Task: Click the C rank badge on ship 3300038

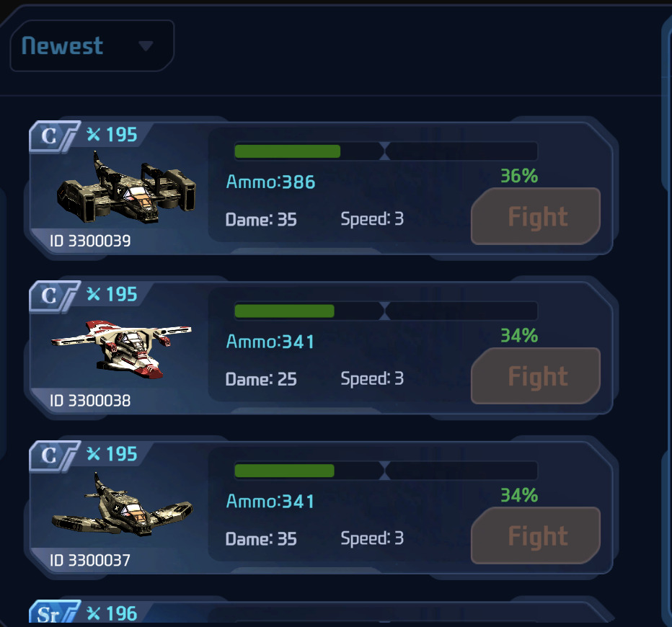Action: click(x=54, y=296)
